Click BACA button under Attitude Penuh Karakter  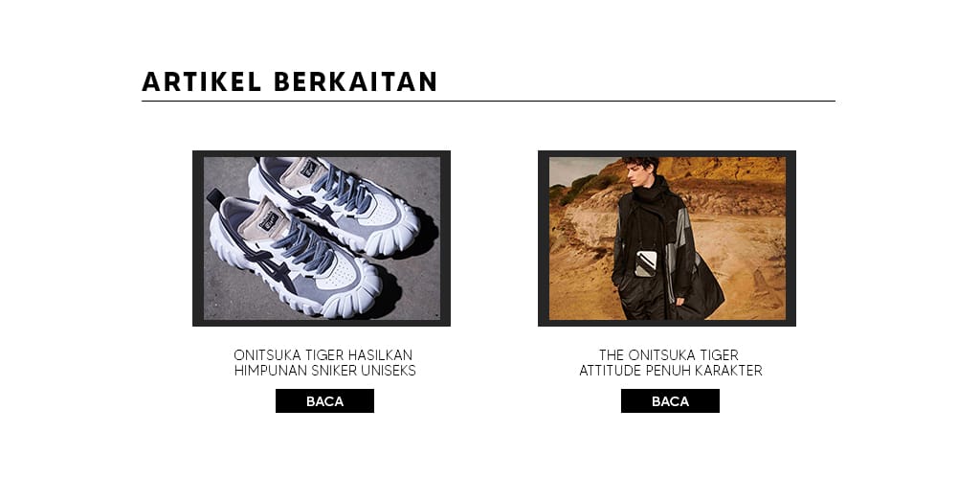click(x=670, y=400)
